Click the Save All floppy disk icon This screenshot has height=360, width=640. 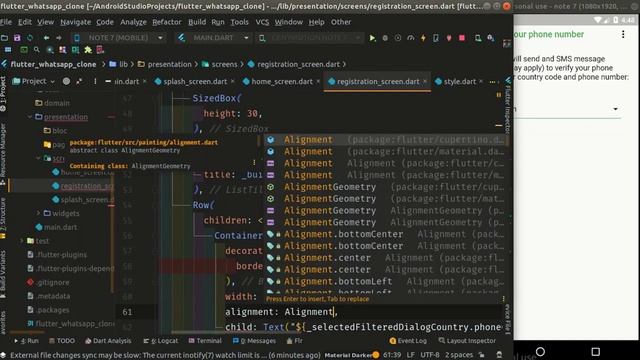[17, 38]
